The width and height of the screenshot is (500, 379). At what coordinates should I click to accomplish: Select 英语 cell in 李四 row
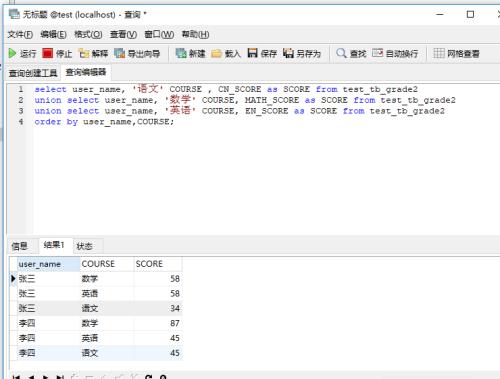tap(107, 338)
